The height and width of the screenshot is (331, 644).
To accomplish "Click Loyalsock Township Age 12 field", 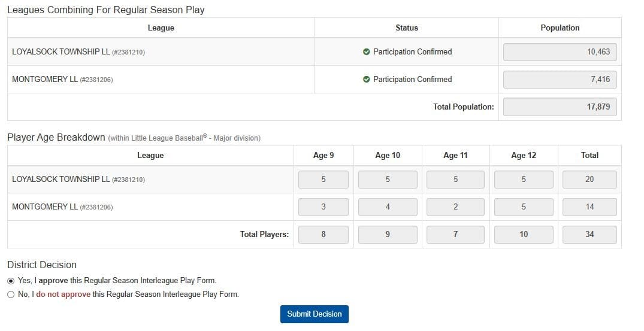I will [x=524, y=180].
